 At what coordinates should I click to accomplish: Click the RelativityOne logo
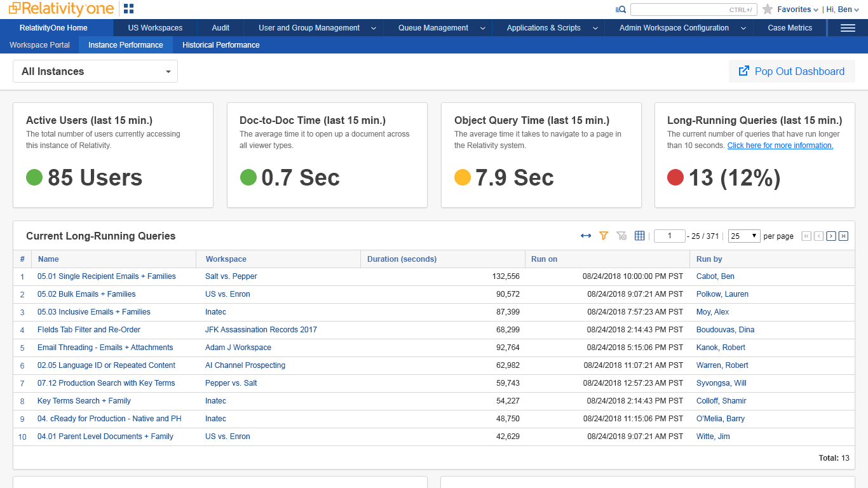point(61,9)
